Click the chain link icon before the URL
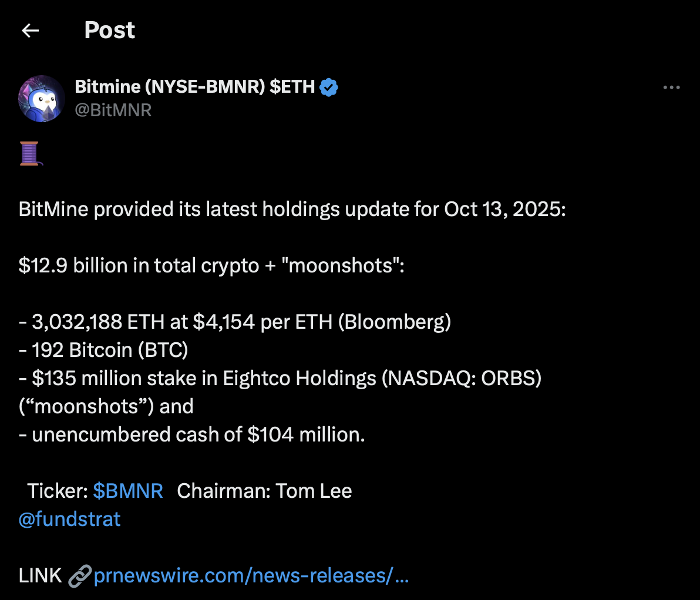This screenshot has width=700, height=600. tap(80, 575)
